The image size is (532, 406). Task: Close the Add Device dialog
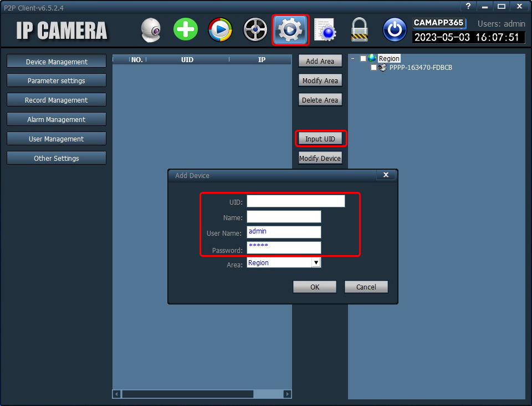click(x=386, y=175)
